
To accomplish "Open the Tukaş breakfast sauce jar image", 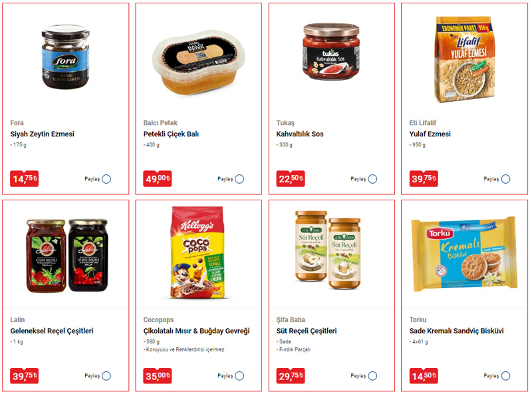I will click(331, 51).
